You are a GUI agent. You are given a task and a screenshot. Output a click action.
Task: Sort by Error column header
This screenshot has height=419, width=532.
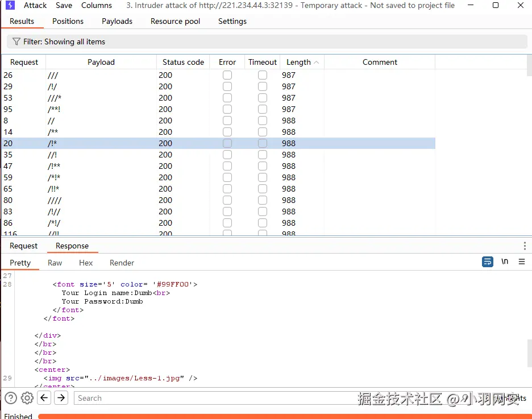click(227, 62)
